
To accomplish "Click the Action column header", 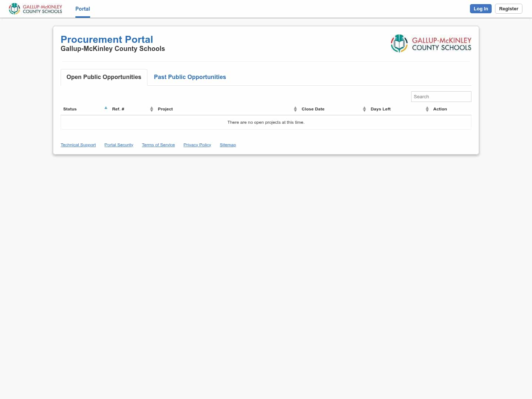I will pos(451,109).
